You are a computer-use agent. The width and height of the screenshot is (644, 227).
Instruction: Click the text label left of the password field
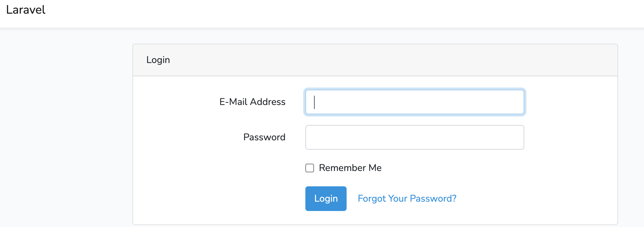click(x=264, y=137)
